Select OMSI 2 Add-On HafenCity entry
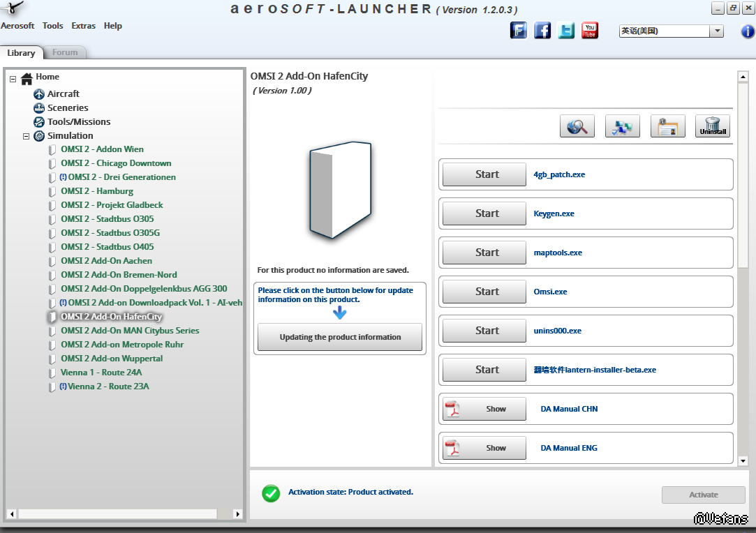 112,317
